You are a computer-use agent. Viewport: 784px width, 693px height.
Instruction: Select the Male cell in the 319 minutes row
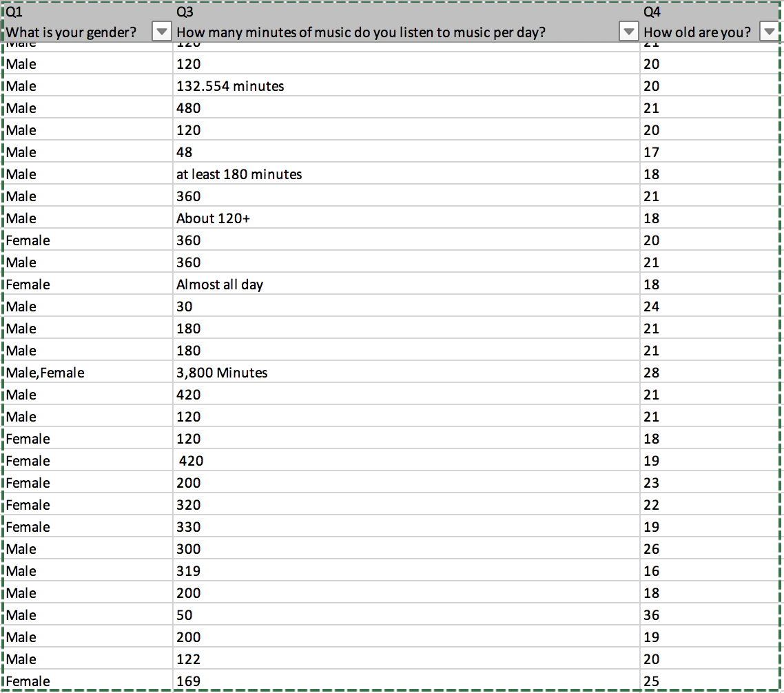click(88, 571)
